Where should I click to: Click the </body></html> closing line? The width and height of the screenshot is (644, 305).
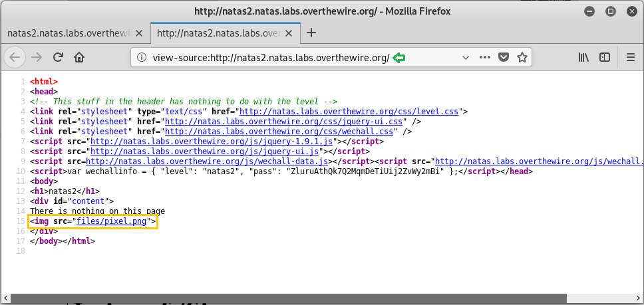pyautogui.click(x=63, y=241)
